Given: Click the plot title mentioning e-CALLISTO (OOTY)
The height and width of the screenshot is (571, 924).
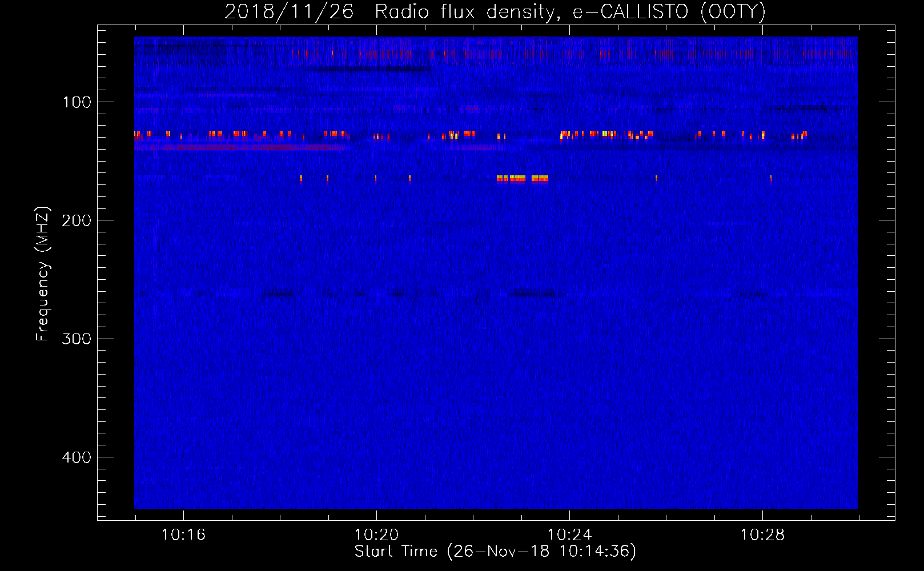Looking at the screenshot, I should [495, 11].
